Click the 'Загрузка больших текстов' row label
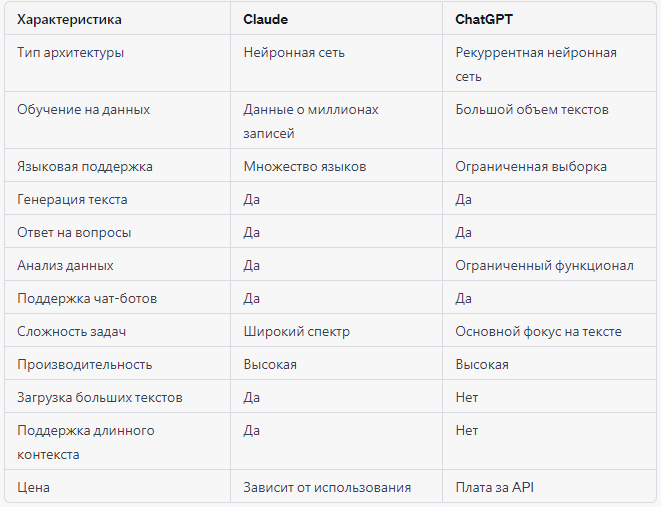This screenshot has height=507, width=661. [x=100, y=397]
